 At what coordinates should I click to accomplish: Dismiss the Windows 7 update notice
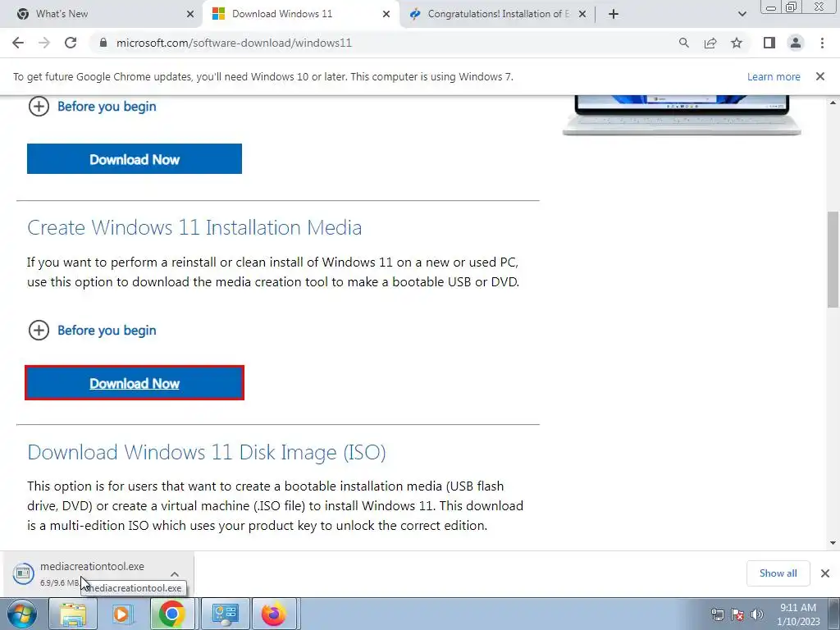[820, 76]
